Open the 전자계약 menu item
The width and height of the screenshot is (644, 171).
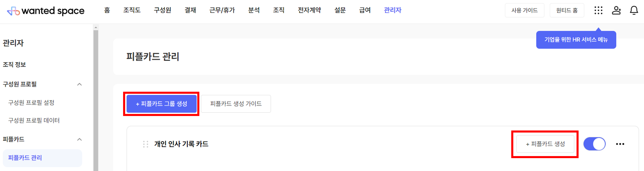[309, 10]
